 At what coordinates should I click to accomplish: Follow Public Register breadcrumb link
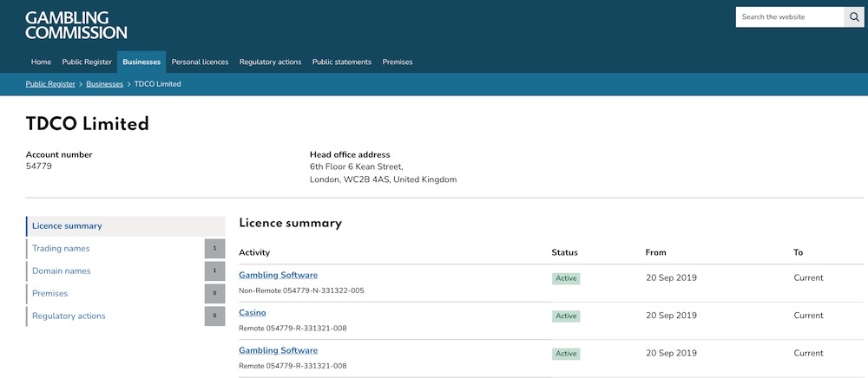pos(50,84)
